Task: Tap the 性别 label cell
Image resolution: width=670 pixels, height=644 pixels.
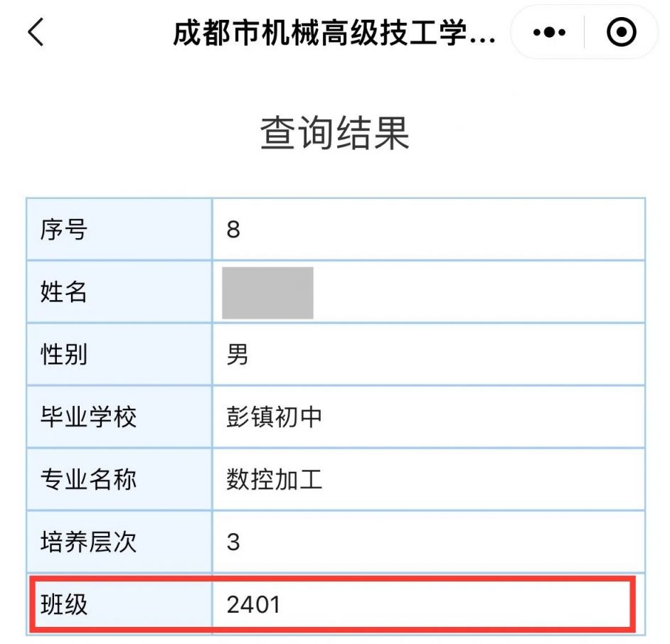Action: click(x=119, y=355)
